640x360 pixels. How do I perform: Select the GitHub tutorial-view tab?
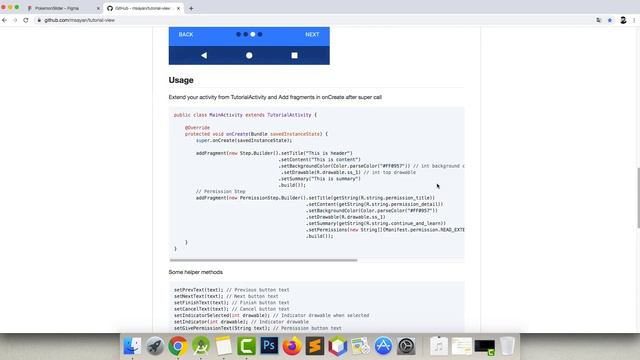tap(143, 8)
